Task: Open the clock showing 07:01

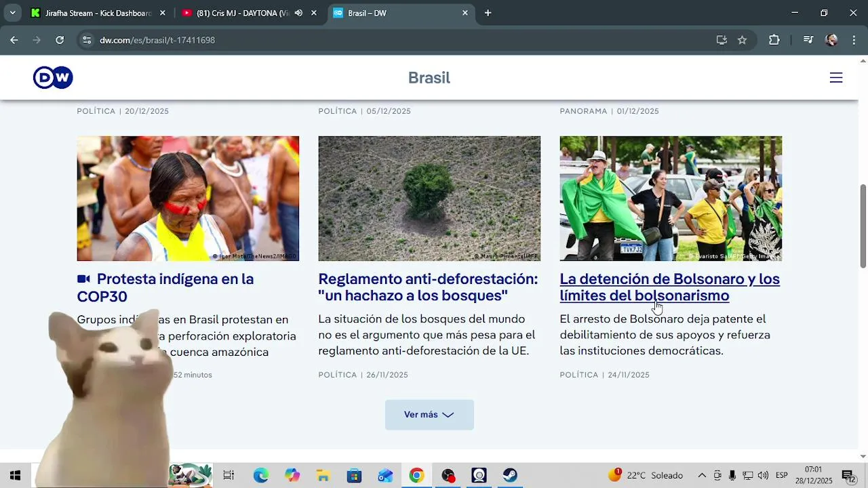Action: (x=814, y=475)
